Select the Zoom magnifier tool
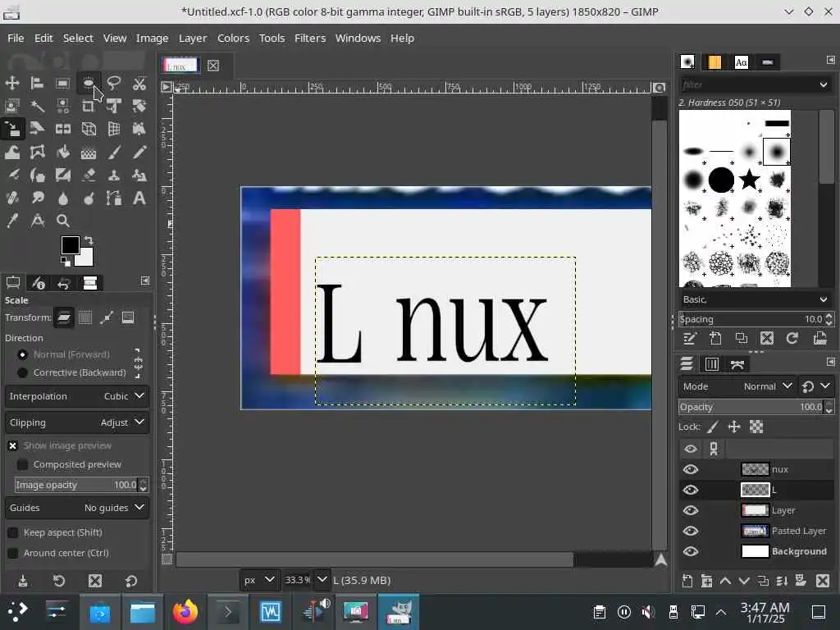Screen dimensions: 840x630 [x=62, y=221]
